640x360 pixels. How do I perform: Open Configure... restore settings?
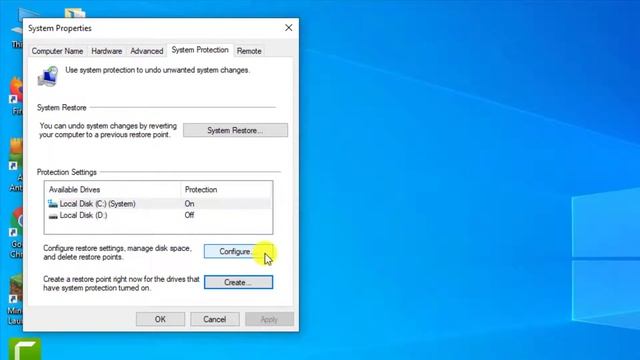pos(238,251)
